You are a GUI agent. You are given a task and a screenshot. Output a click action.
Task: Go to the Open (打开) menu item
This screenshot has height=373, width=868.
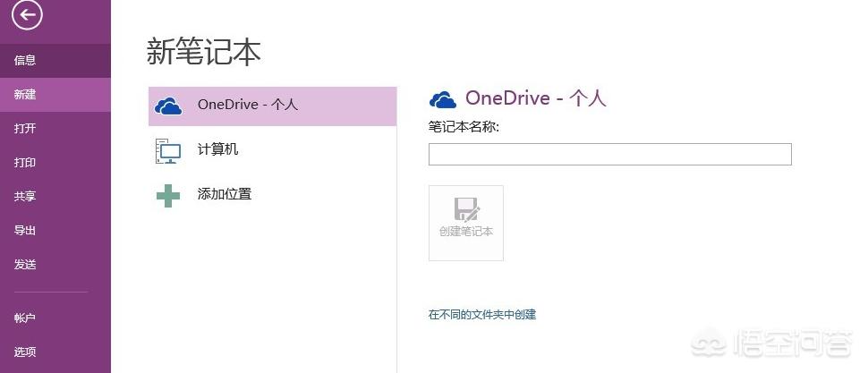tap(25, 129)
